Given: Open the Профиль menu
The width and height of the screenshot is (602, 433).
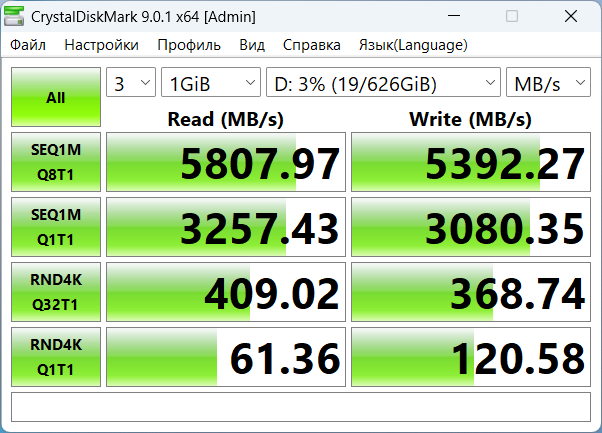Looking at the screenshot, I should 189,45.
